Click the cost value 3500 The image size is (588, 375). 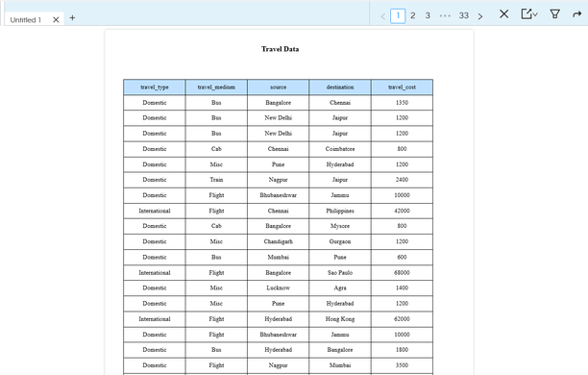[x=402, y=365]
